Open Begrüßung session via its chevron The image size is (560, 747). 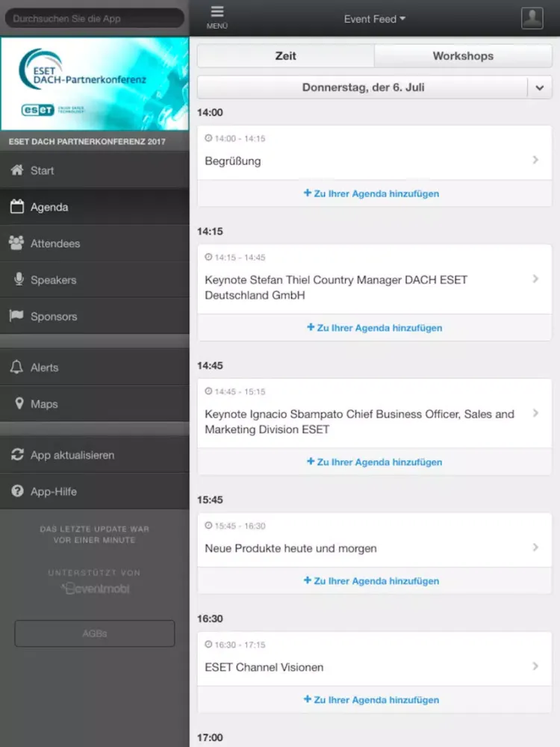point(535,160)
